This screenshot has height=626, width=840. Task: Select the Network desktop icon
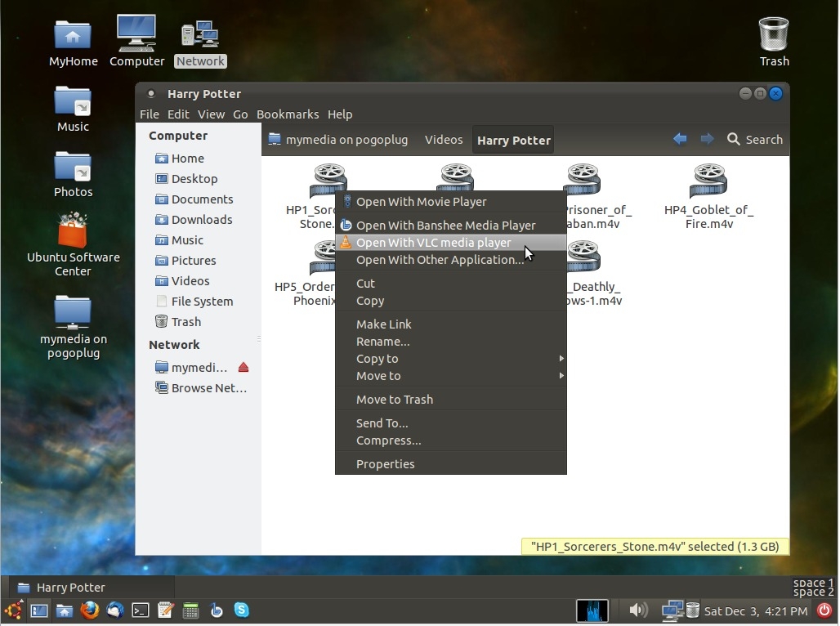200,44
